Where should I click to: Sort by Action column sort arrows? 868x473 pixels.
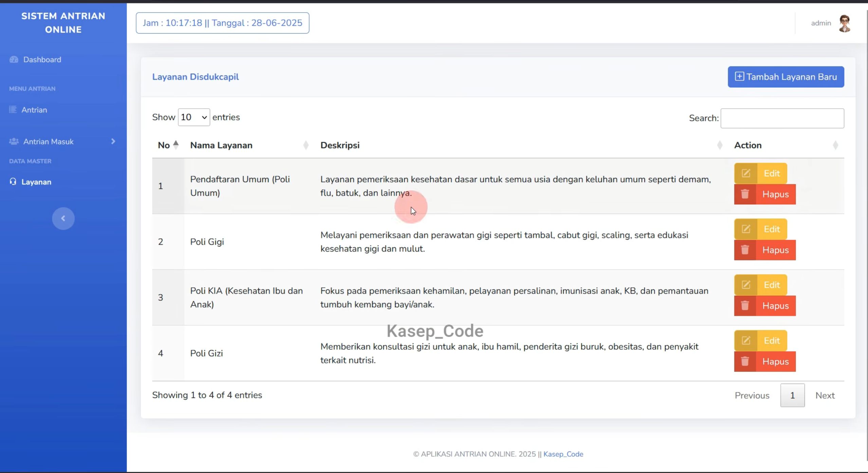coord(835,145)
